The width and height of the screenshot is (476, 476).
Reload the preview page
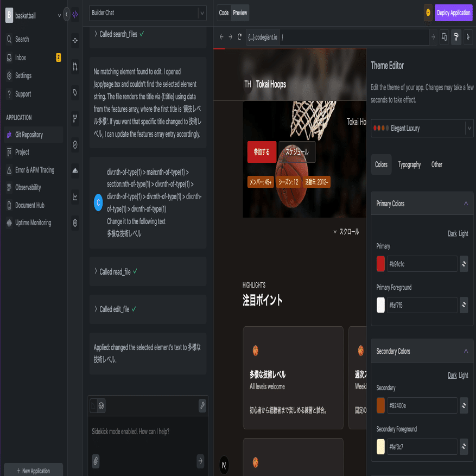click(239, 37)
